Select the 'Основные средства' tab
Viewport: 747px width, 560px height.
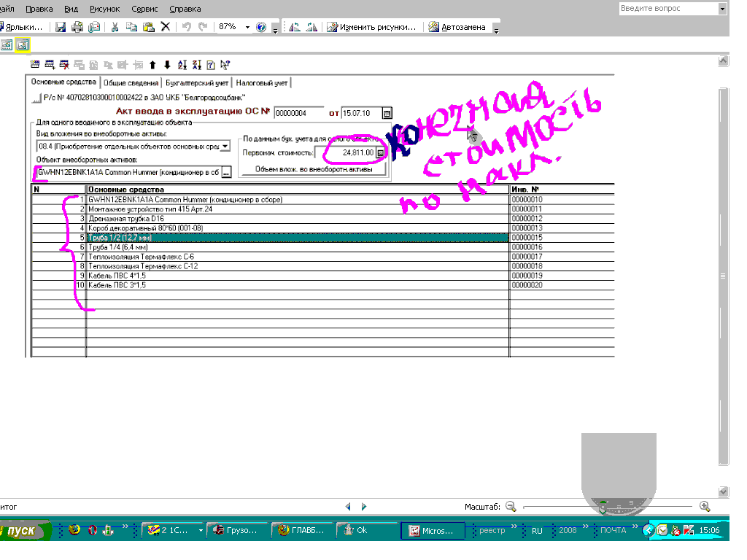63,82
